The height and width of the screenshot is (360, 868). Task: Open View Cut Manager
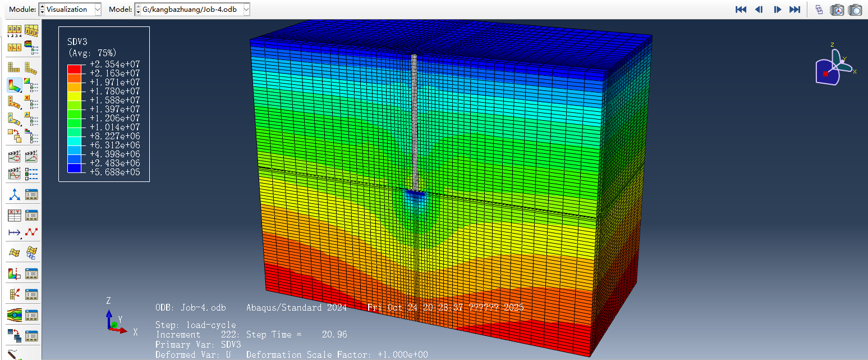(x=31, y=274)
